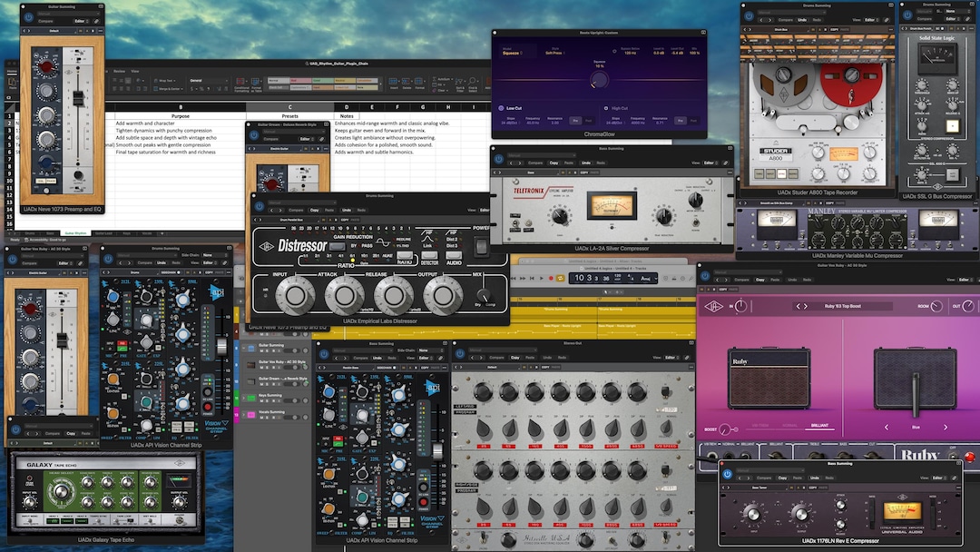The image size is (980, 552).
Task: Enable High Cut on ChromaGlow
Action: coord(605,107)
